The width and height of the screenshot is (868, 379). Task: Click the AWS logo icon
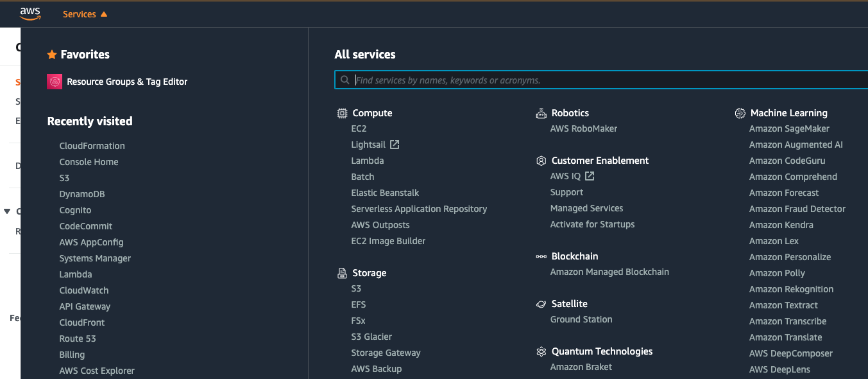point(30,13)
